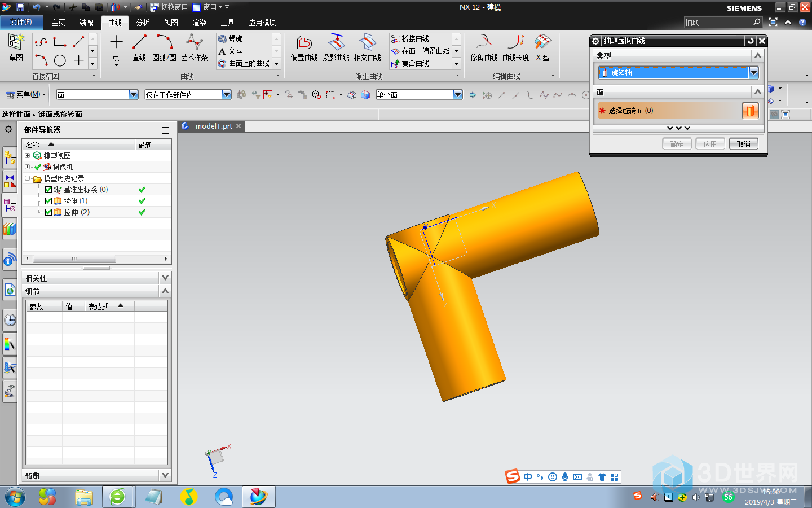The width and height of the screenshot is (812, 508).
Task: Select Project Curve (投影曲线) tool
Action: pos(336,47)
